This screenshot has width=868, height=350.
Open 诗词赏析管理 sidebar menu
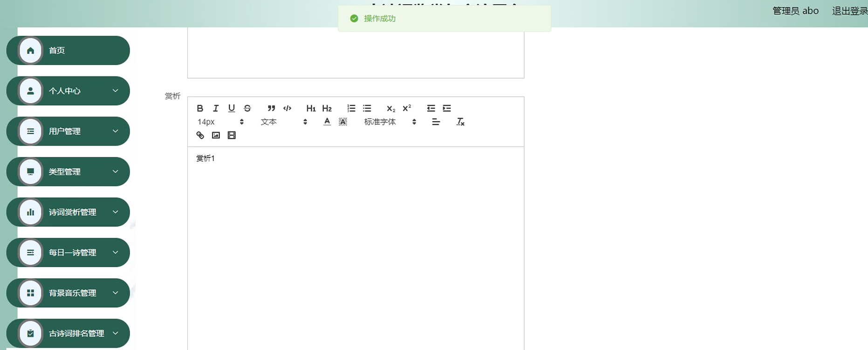[68, 212]
